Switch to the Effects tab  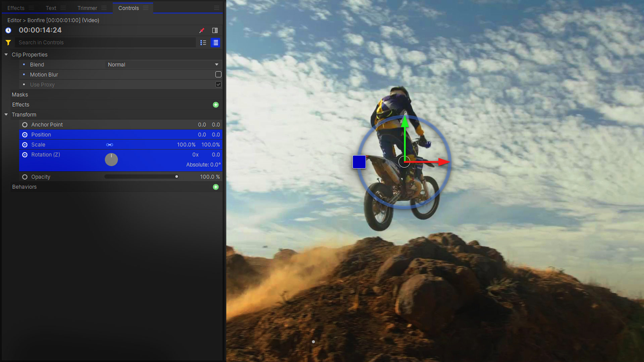point(16,8)
